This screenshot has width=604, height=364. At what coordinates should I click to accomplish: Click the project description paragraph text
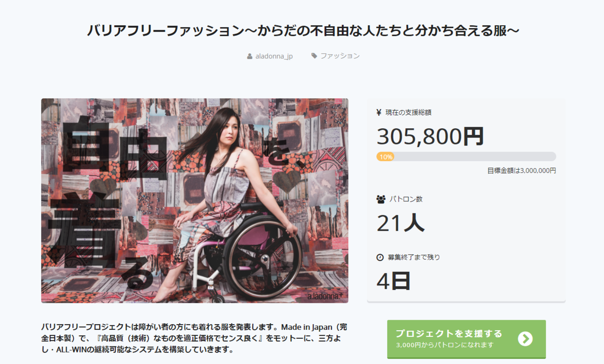[x=194, y=337]
